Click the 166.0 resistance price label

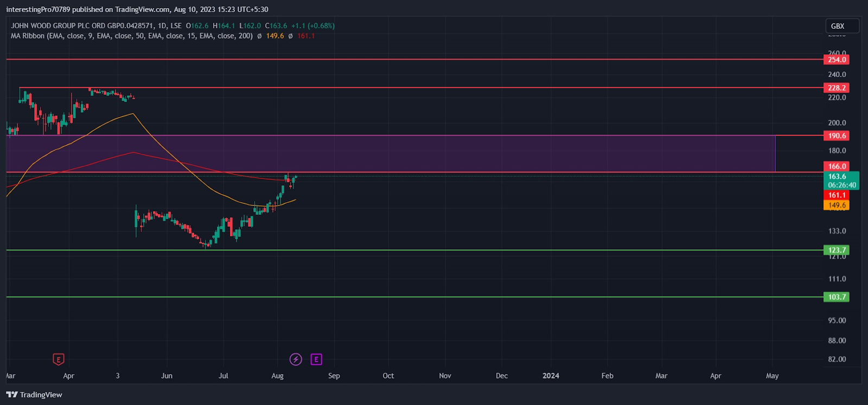click(837, 166)
